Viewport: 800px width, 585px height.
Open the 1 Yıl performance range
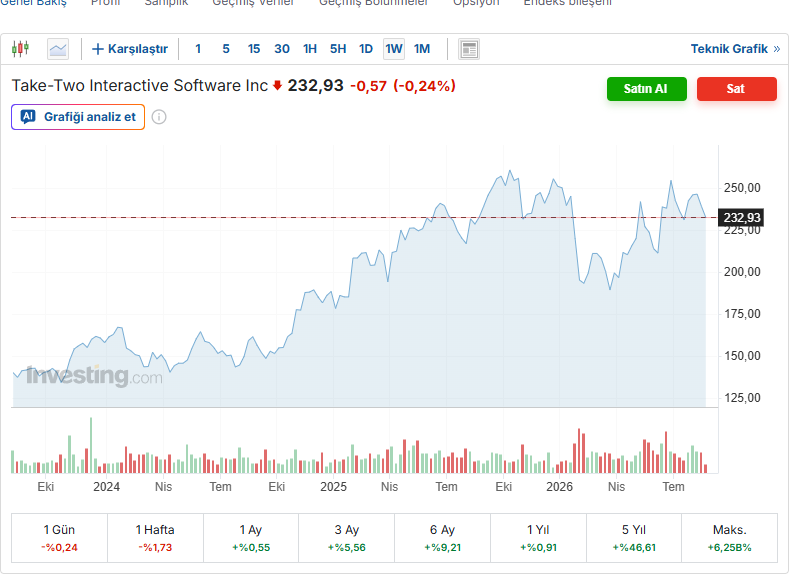538,538
